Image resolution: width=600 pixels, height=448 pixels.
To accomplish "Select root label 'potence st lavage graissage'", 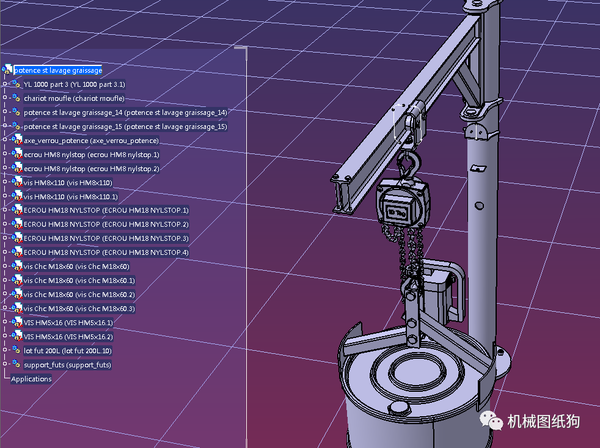I will [58, 70].
